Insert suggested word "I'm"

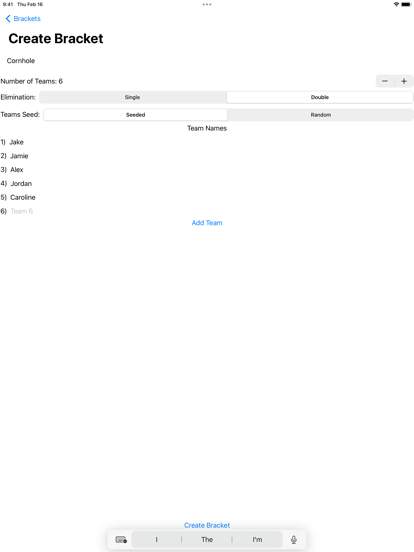click(x=257, y=540)
